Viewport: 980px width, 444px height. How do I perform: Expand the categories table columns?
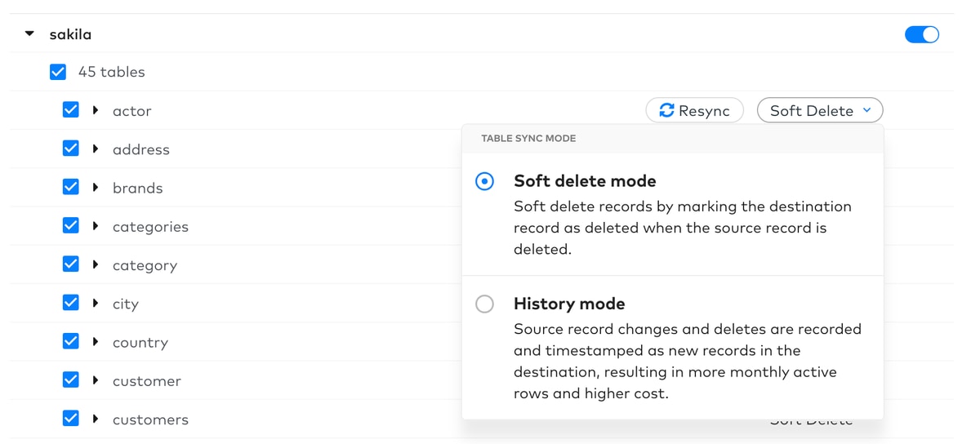click(96, 225)
